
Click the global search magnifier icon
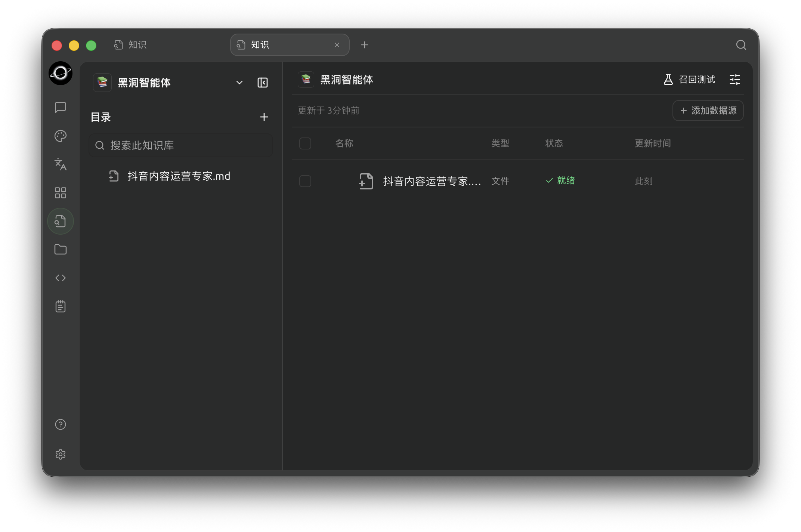[741, 45]
